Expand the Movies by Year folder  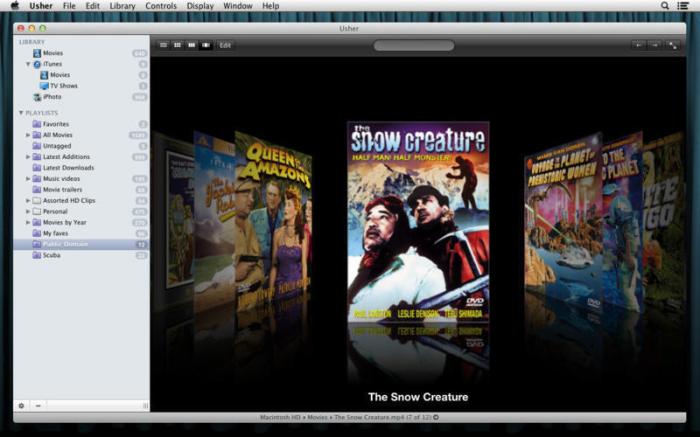[28, 222]
